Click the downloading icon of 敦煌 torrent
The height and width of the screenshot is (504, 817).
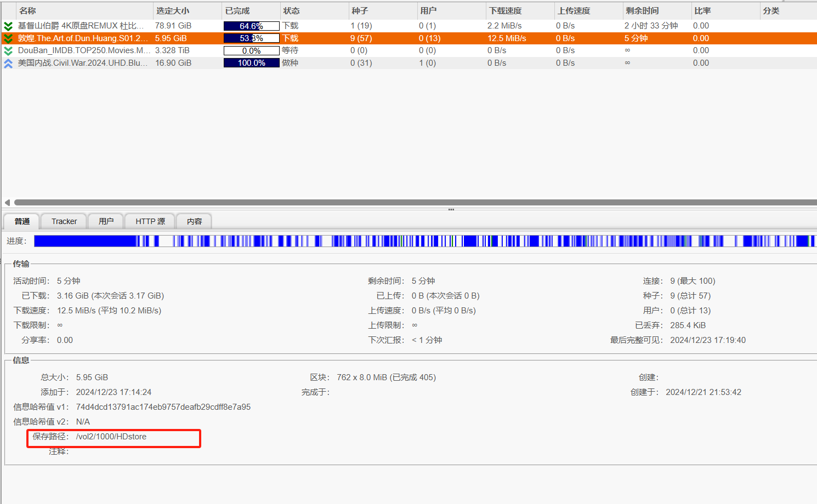point(8,38)
